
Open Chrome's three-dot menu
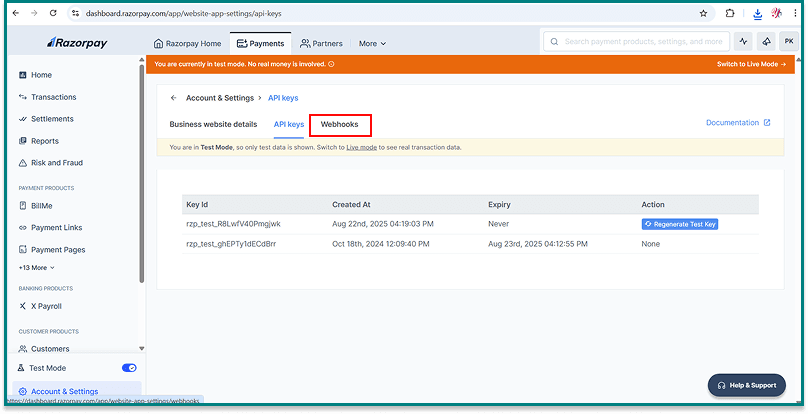click(x=796, y=13)
